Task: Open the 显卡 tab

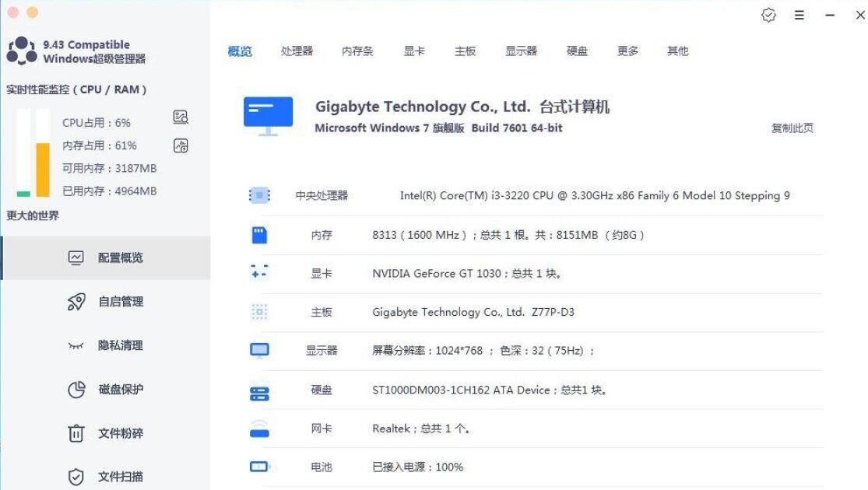Action: point(414,51)
